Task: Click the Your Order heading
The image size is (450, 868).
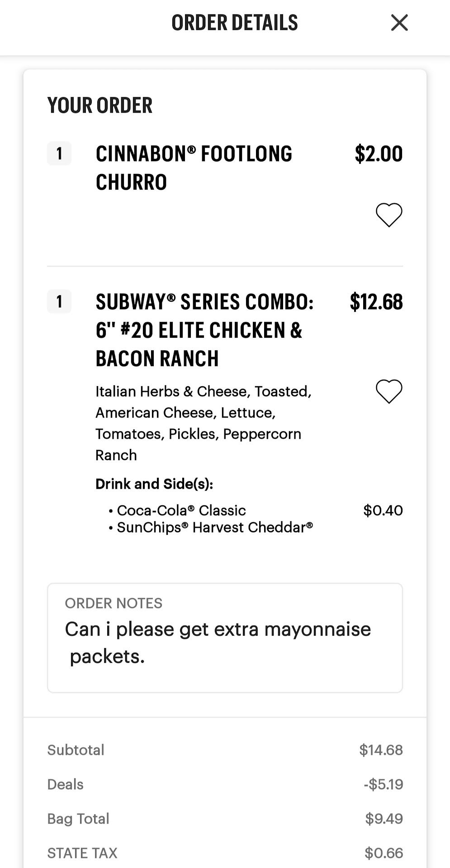Action: tap(100, 105)
